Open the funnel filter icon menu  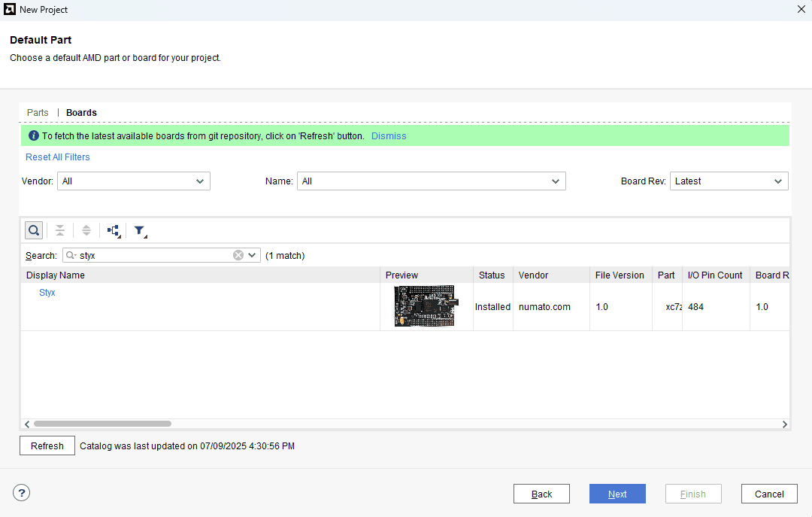coord(140,231)
